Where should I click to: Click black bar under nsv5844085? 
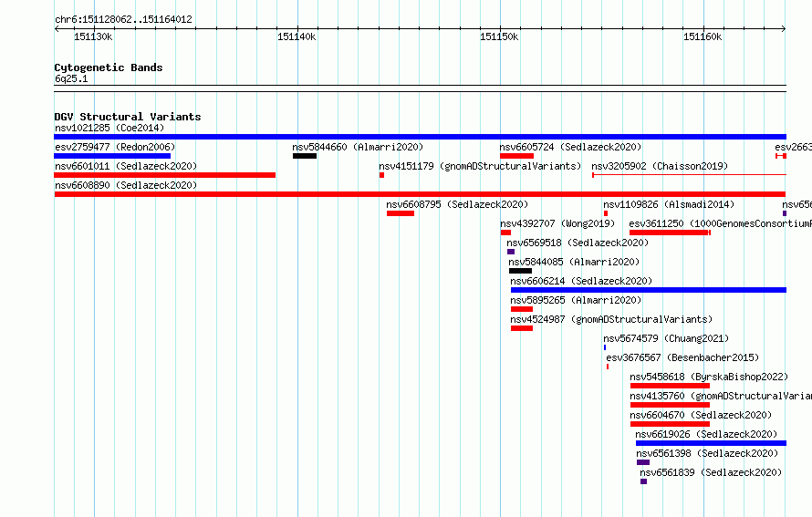tap(520, 271)
